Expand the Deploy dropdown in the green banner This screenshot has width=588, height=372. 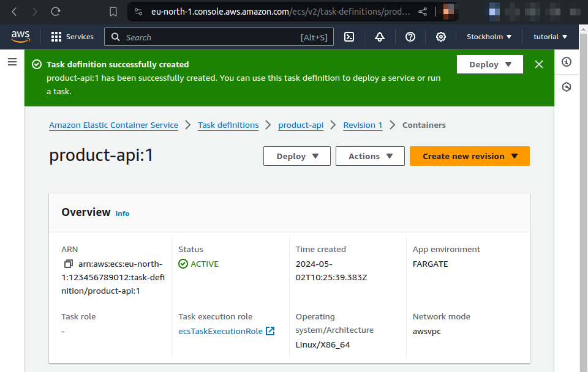click(x=490, y=64)
